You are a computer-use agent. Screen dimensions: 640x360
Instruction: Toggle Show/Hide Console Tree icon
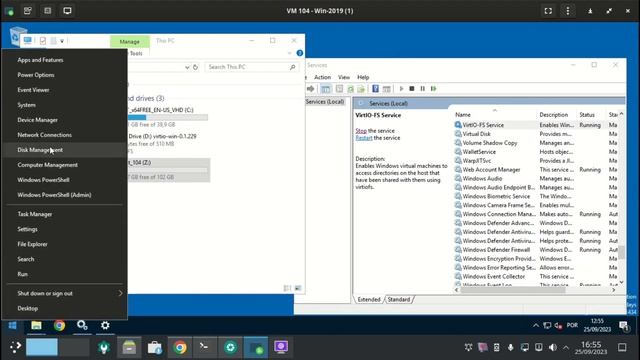pos(326,89)
